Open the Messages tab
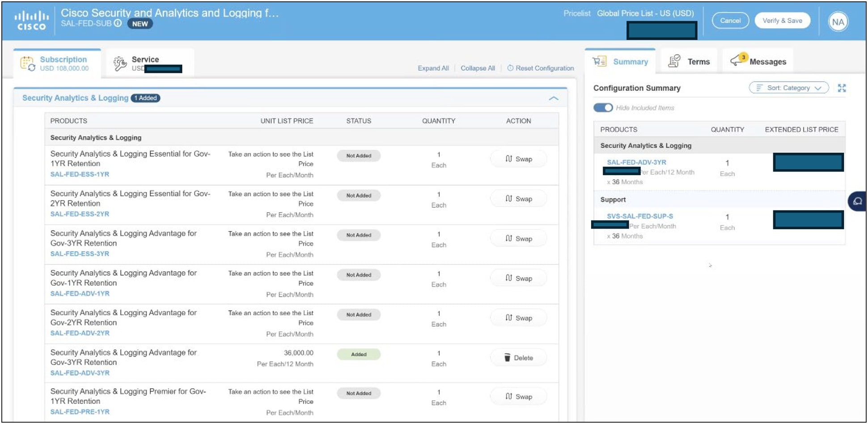 coord(758,61)
